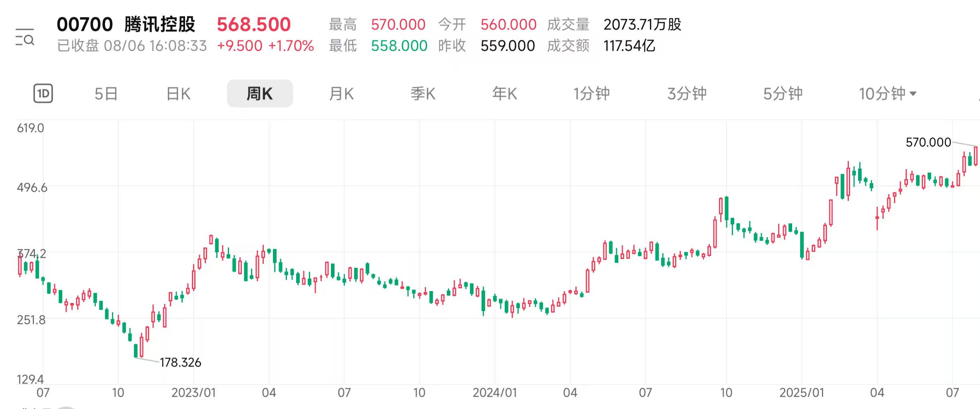Screen dimensions: 980x409
Task: Click the 00700 腾讯控股 stock name
Action: point(126,24)
